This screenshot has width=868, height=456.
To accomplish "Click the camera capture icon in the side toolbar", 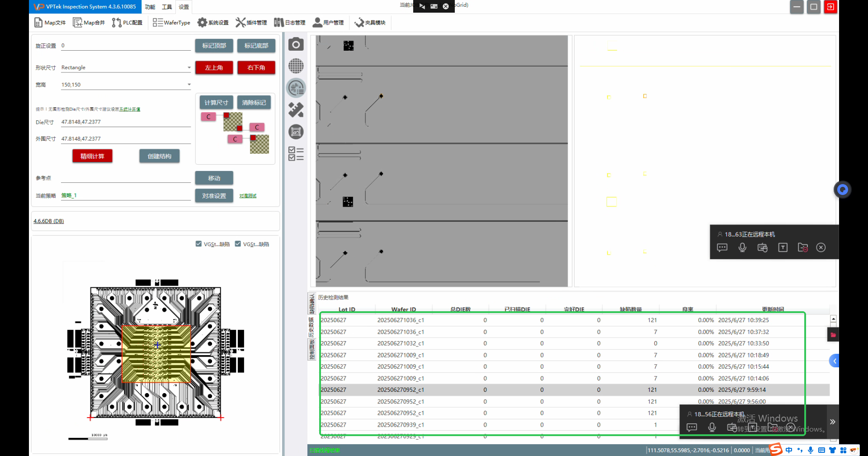I will (296, 44).
